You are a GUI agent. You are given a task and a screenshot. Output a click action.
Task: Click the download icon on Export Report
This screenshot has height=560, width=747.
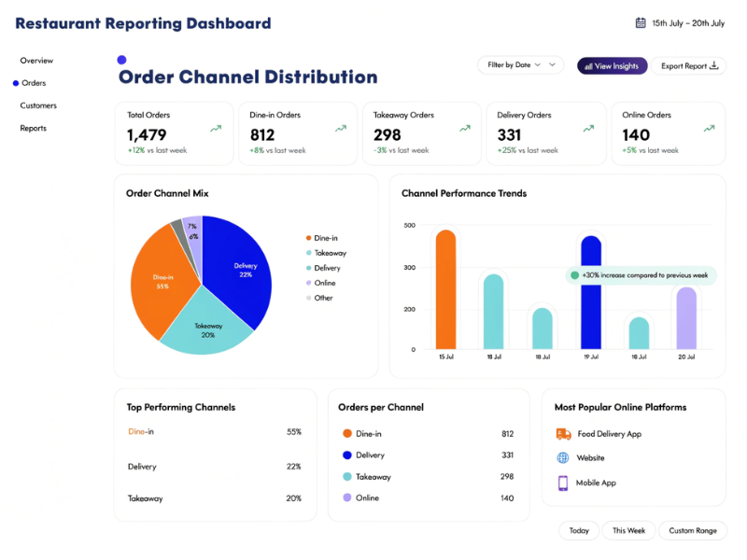tap(713, 65)
